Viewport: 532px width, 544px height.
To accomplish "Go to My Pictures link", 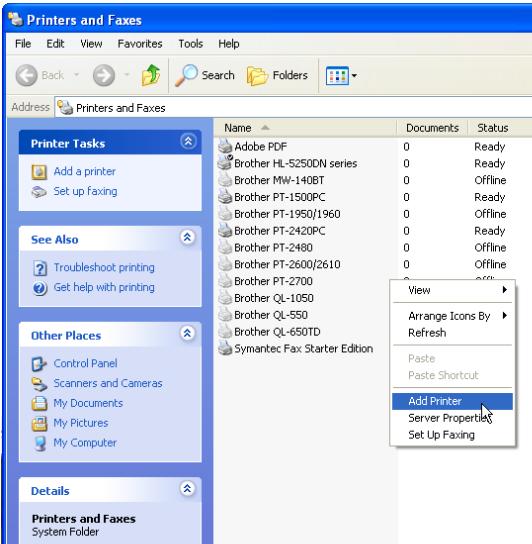I will (81, 423).
